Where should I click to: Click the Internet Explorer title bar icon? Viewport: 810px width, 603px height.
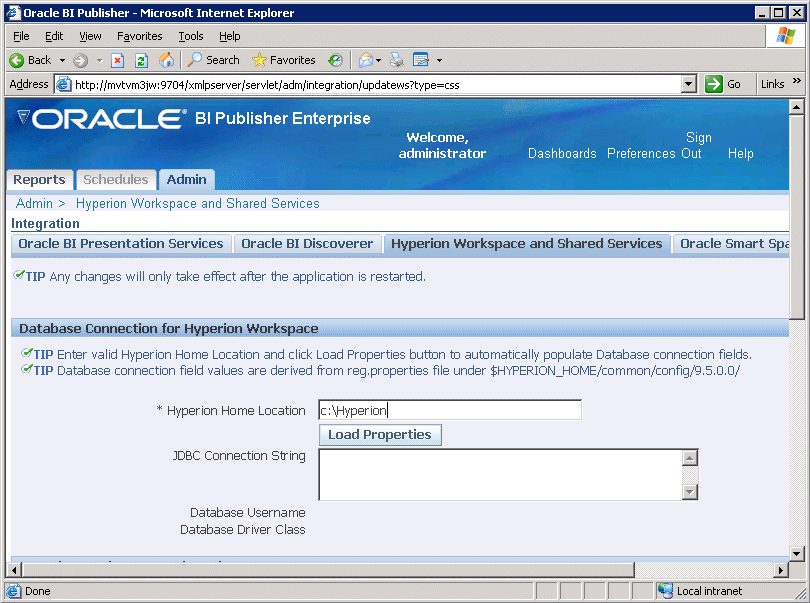click(13, 12)
